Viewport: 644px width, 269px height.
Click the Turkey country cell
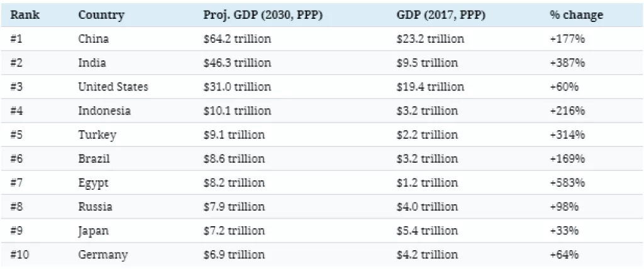click(x=97, y=134)
